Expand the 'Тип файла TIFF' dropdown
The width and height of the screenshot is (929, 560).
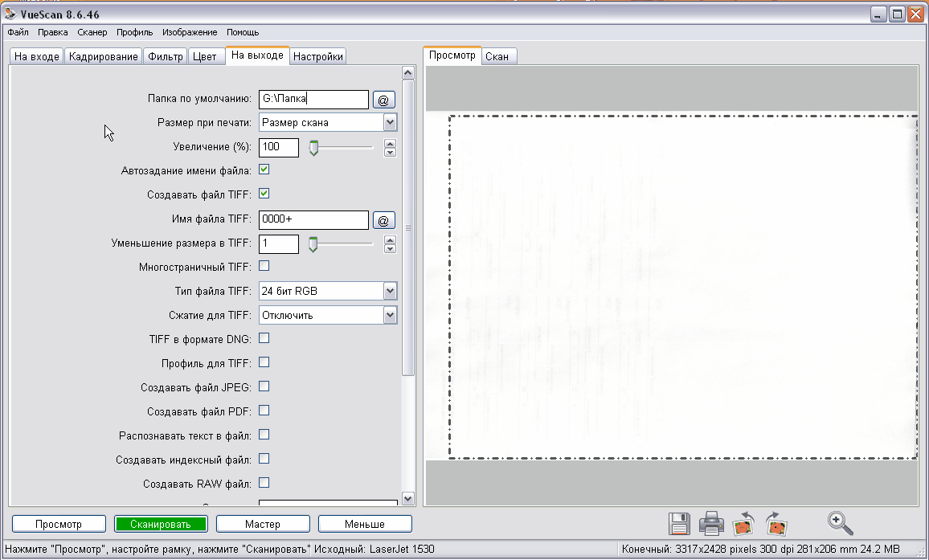coord(390,291)
